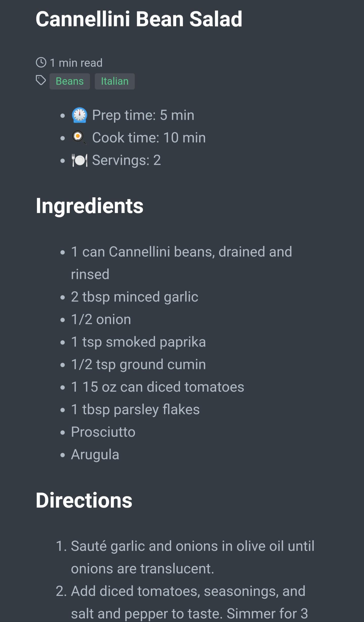The image size is (364, 622).
Task: Click the Servings: 2 text
Action: (126, 160)
